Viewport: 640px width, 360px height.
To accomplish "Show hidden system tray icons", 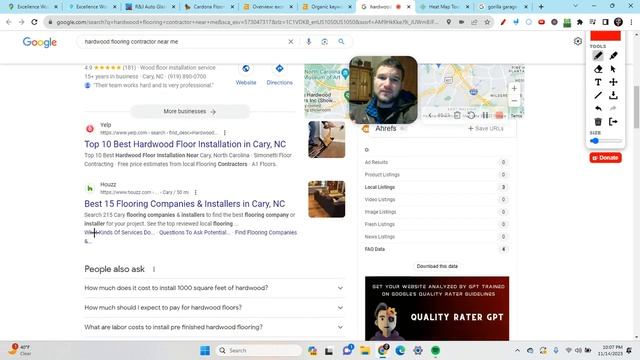I will [x=517, y=350].
